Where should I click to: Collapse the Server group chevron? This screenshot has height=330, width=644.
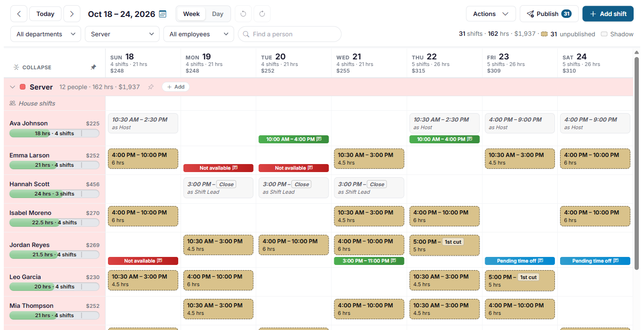(x=13, y=87)
